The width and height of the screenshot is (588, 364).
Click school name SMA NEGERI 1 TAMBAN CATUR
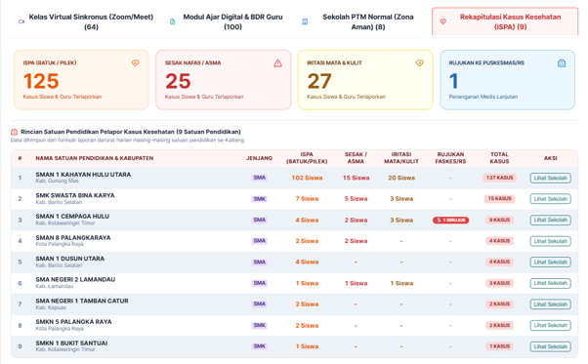tap(82, 302)
